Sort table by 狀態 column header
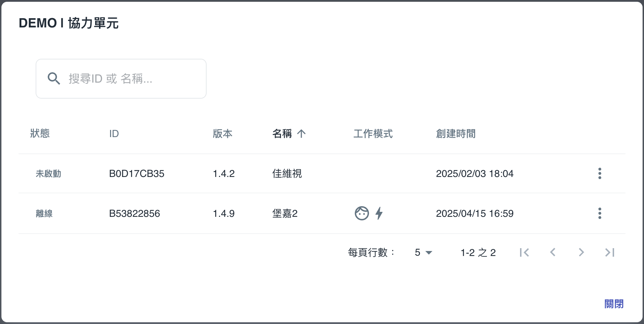Image resolution: width=644 pixels, height=324 pixels. pyautogui.click(x=40, y=134)
